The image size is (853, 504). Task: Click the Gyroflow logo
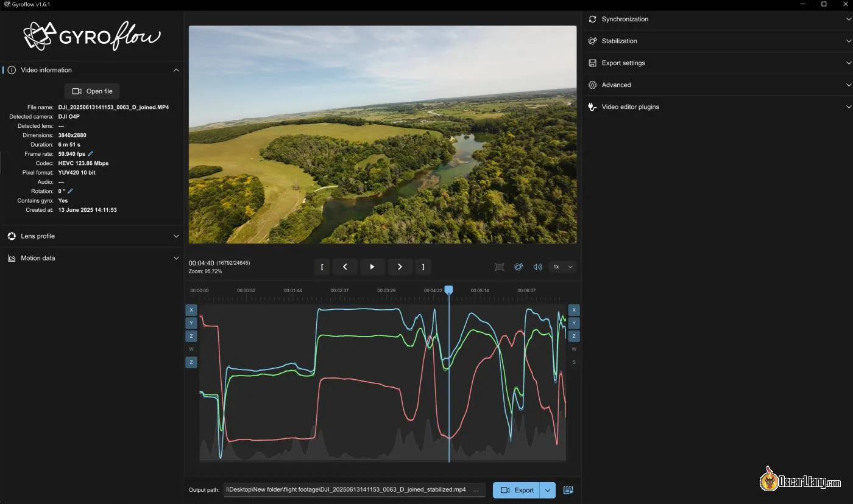[x=92, y=36]
